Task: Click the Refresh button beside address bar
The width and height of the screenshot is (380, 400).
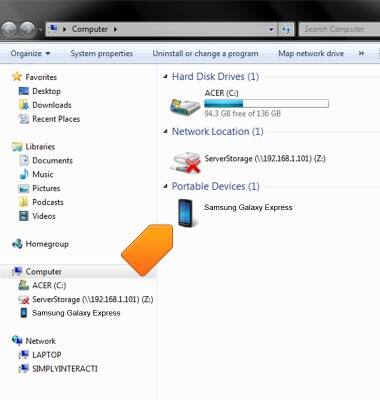Action: click(x=286, y=29)
